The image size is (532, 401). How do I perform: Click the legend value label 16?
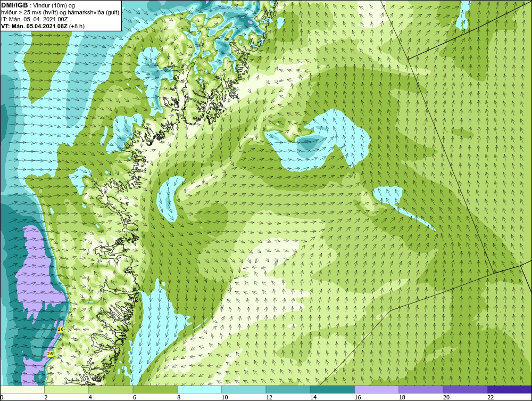point(358,397)
